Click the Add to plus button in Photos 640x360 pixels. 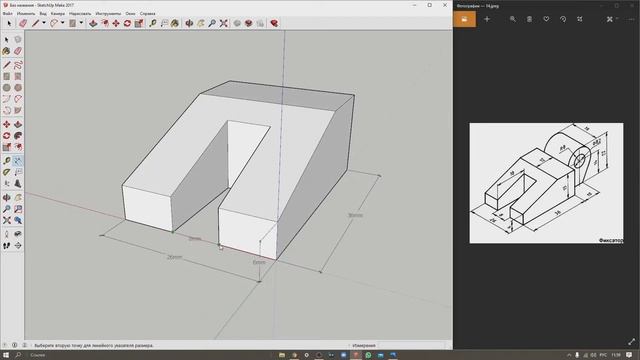(487, 19)
